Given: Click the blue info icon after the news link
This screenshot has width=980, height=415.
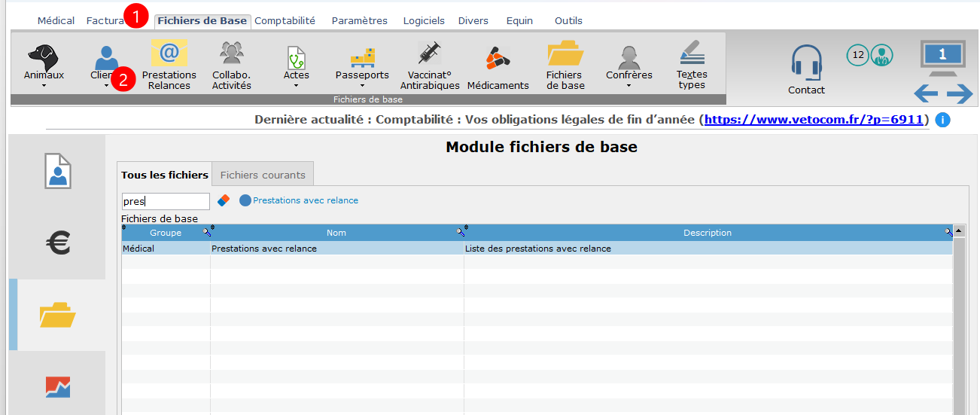Looking at the screenshot, I should pos(942,120).
